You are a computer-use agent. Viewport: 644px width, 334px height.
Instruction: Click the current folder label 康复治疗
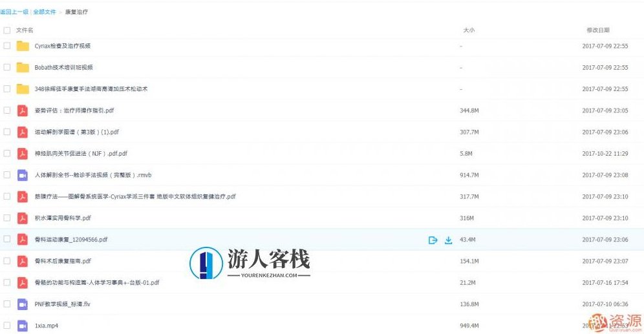point(76,12)
